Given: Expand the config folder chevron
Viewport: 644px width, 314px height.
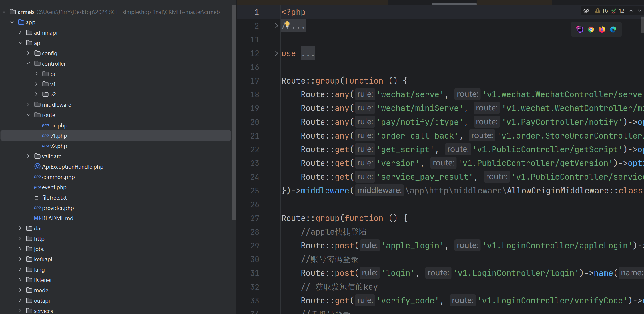Looking at the screenshot, I should pos(28,53).
